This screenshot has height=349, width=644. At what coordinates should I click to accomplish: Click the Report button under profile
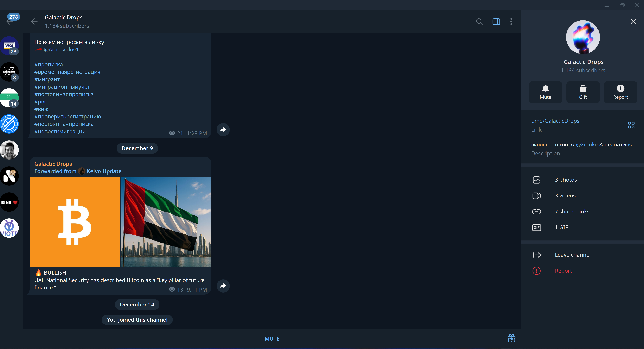click(620, 92)
